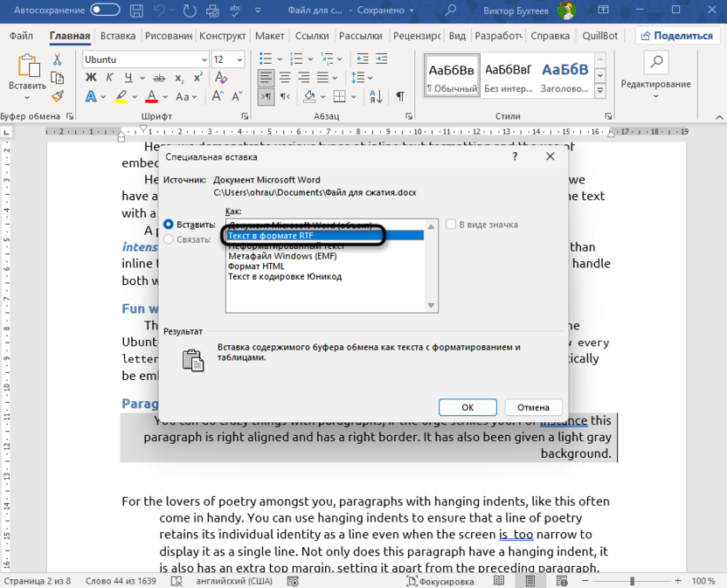Click the yellow text highlight color
This screenshot has width=727, height=588.
(x=121, y=96)
